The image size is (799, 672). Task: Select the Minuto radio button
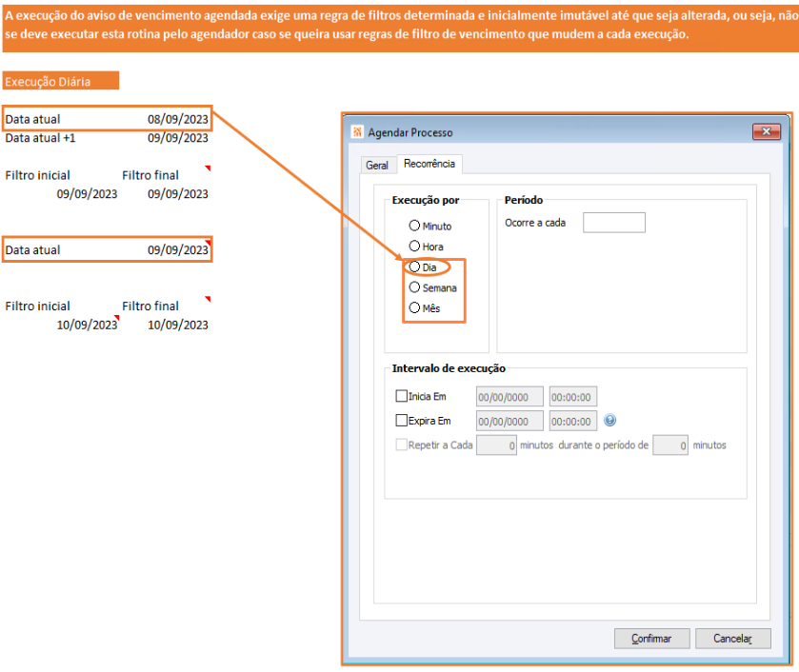(x=414, y=226)
